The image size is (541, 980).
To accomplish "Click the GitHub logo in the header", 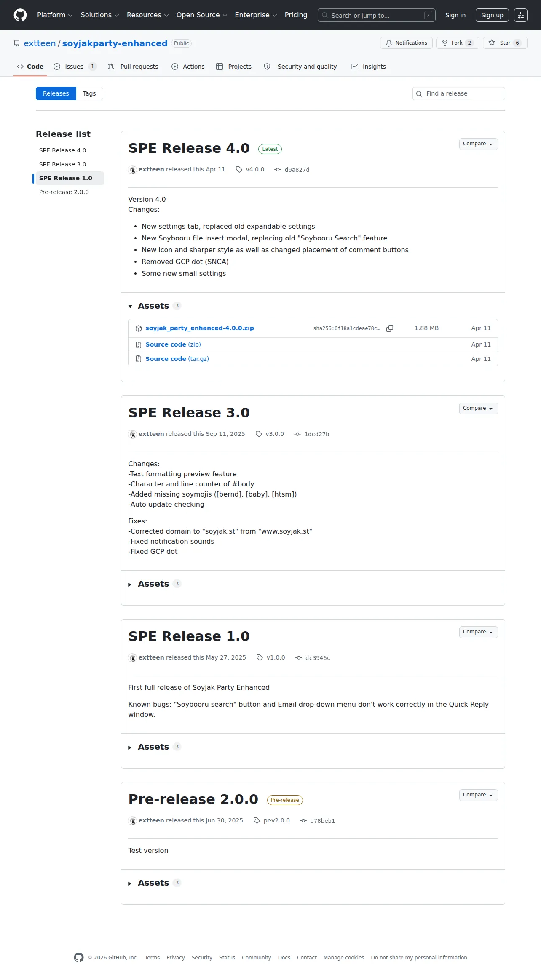I will [x=20, y=15].
